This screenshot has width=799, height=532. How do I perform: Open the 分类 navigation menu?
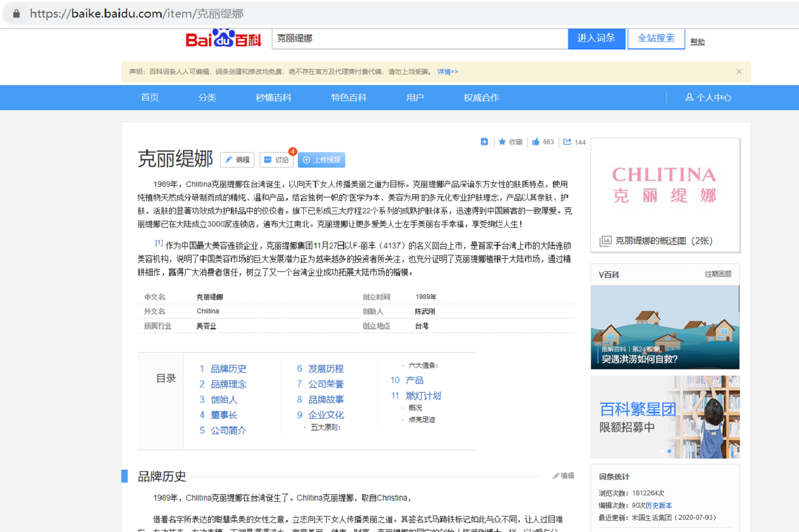[x=207, y=97]
